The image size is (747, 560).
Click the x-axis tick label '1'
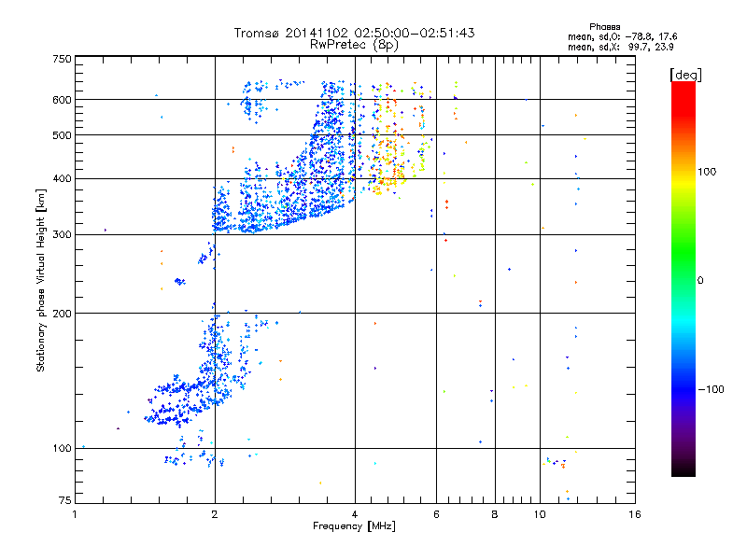(x=75, y=514)
